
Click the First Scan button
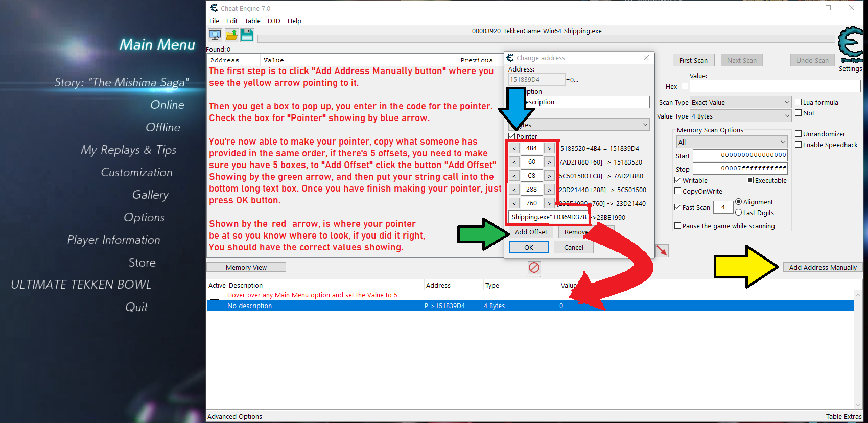click(x=693, y=60)
